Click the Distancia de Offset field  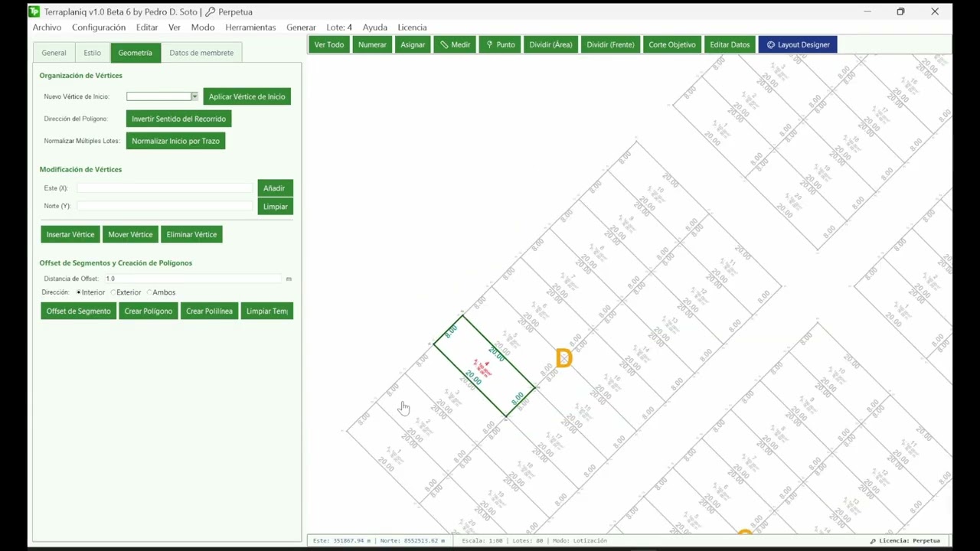(x=193, y=279)
